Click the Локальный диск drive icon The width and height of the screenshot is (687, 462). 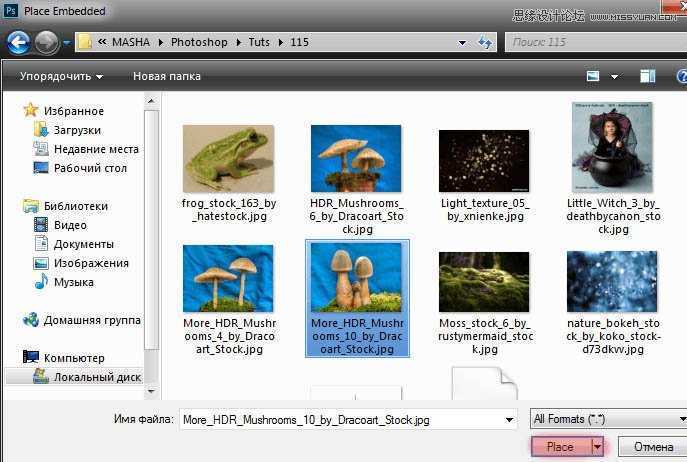click(x=41, y=377)
